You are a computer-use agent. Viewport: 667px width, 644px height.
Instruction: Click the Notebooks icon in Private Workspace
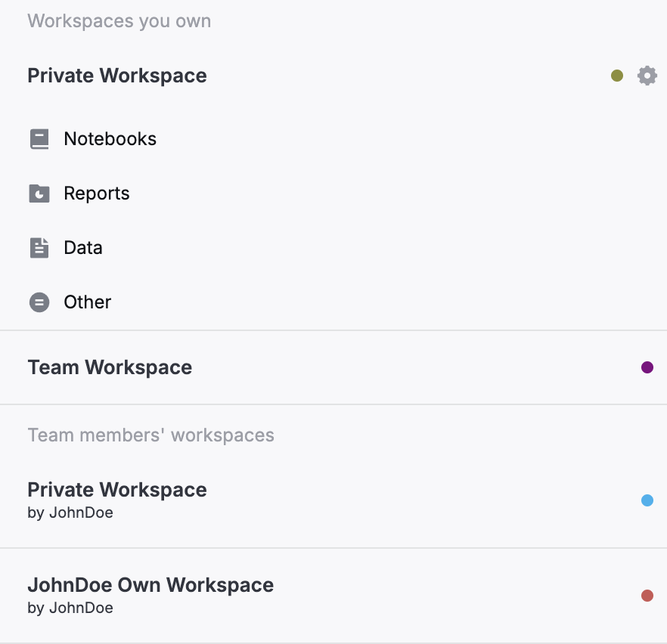[39, 138]
